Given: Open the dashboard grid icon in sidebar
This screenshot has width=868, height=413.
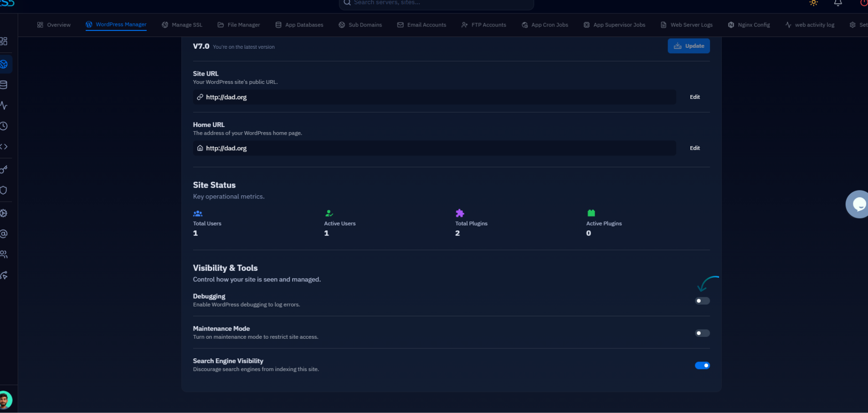Looking at the screenshot, I should [x=4, y=41].
